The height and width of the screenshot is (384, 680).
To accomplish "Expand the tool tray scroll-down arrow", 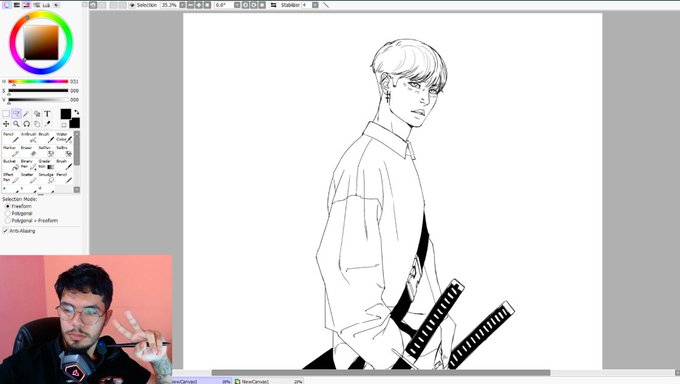I will [x=77, y=190].
